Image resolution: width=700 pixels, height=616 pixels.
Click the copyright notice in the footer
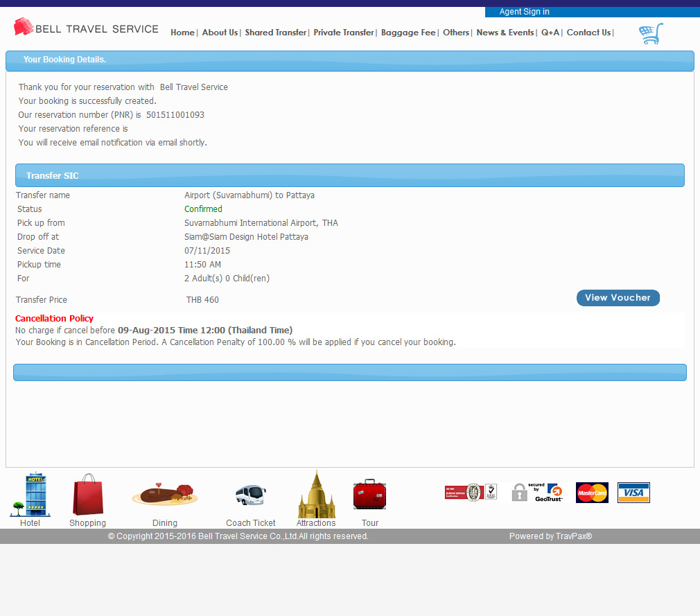pos(238,536)
